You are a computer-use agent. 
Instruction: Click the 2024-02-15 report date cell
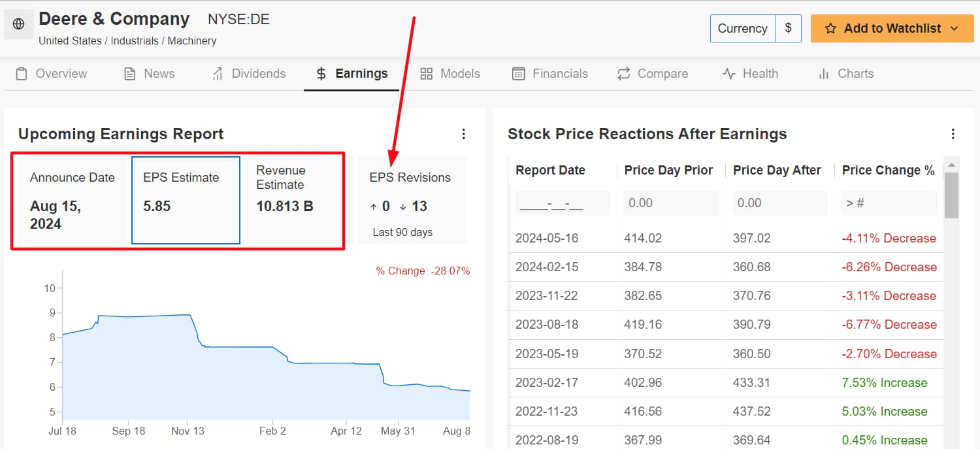click(x=547, y=267)
